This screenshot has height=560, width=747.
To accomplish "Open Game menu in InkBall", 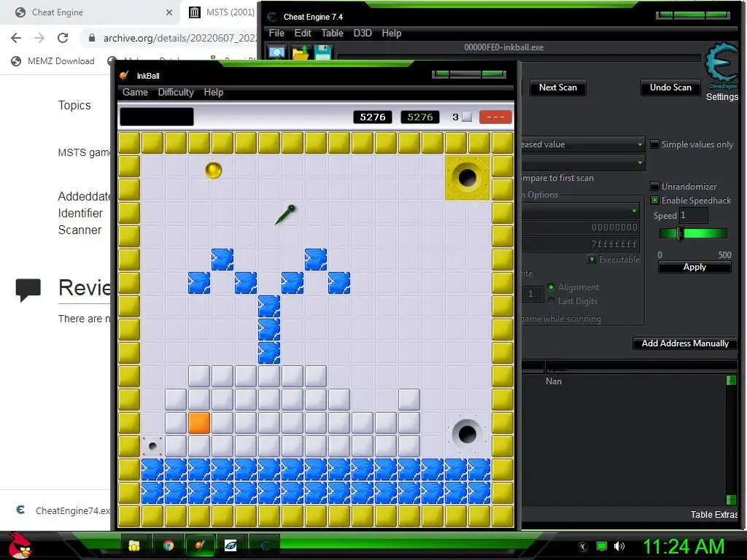I will coord(135,92).
